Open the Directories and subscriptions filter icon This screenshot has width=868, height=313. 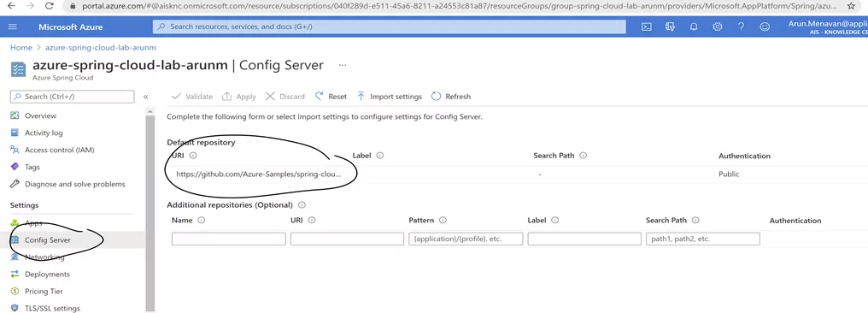(671, 27)
